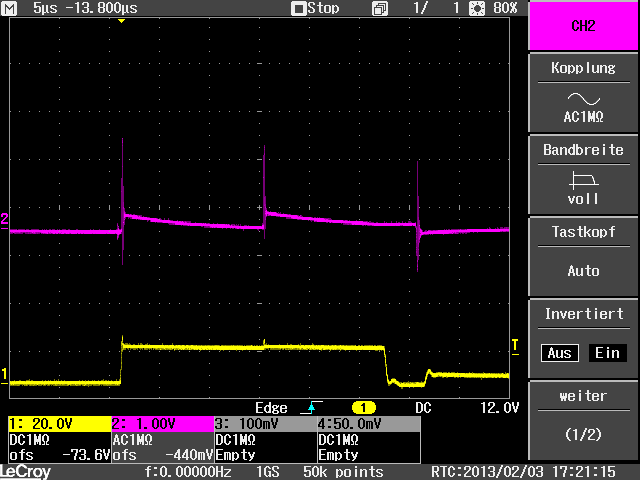Click the M timebase mode icon
Screen dimensions: 640x480
(x=9, y=8)
